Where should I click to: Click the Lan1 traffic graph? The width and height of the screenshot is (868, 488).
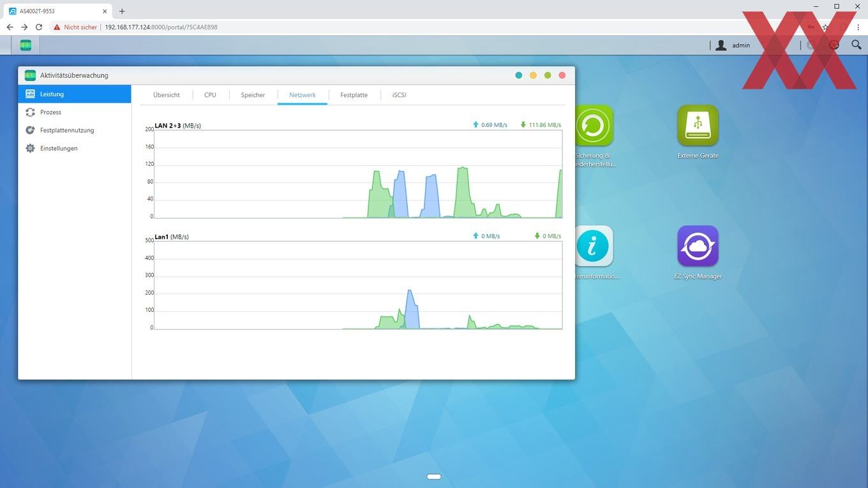point(358,285)
